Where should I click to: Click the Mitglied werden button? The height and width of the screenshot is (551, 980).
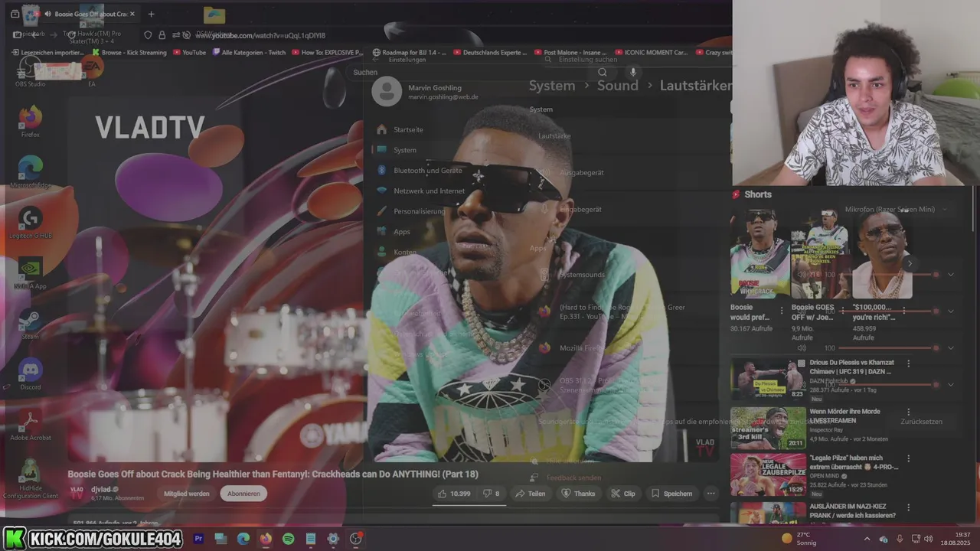pyautogui.click(x=187, y=494)
